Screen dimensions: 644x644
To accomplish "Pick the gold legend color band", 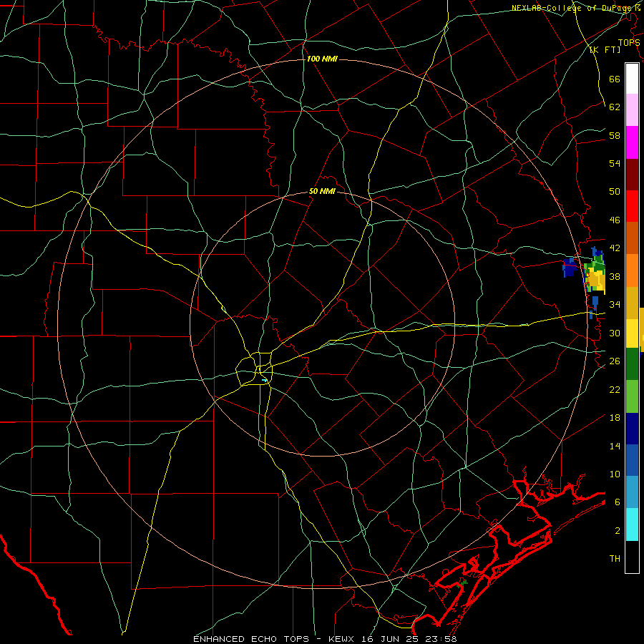I will (632, 303).
